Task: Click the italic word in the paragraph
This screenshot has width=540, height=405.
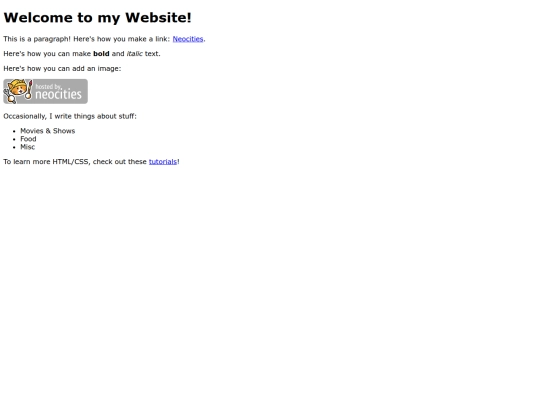Action: [x=135, y=54]
